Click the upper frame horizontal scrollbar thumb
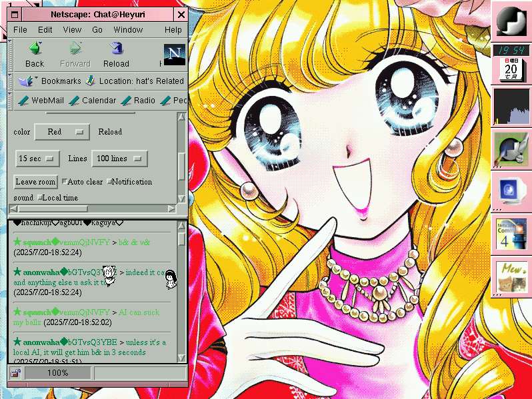Viewport: 532px width, 399px height. click(x=53, y=208)
